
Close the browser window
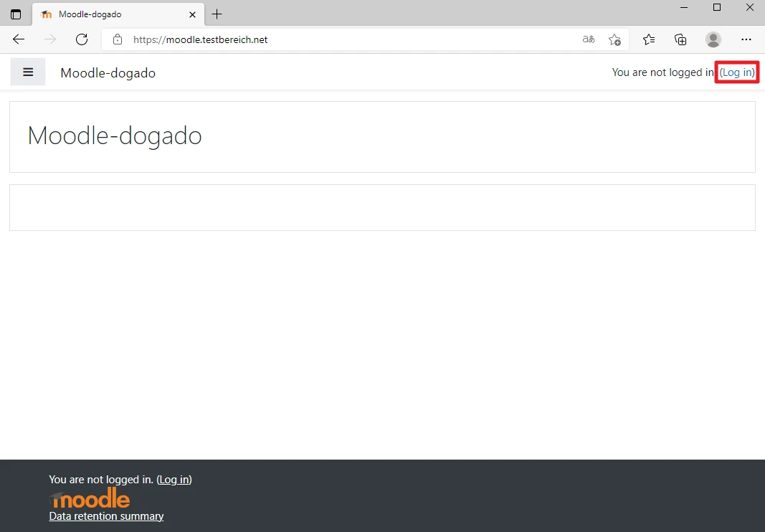(749, 7)
